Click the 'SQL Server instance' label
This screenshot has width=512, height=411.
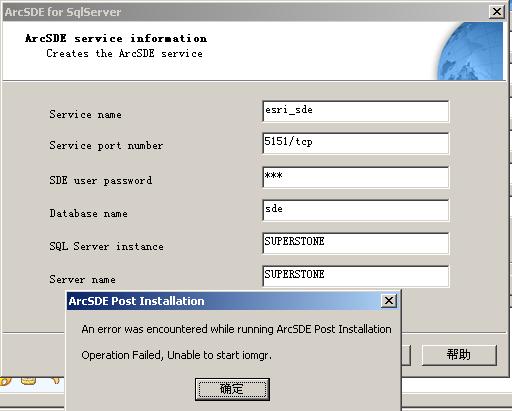point(106,246)
